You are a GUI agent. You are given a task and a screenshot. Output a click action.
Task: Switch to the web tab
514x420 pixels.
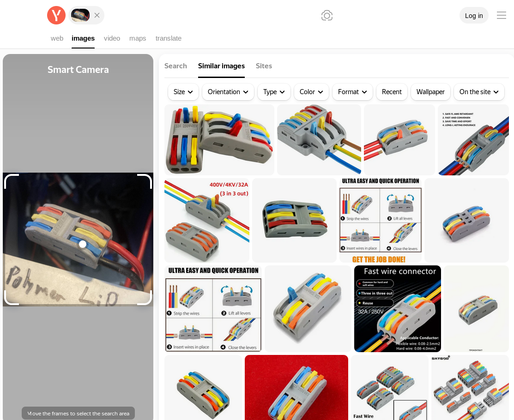pyautogui.click(x=57, y=38)
